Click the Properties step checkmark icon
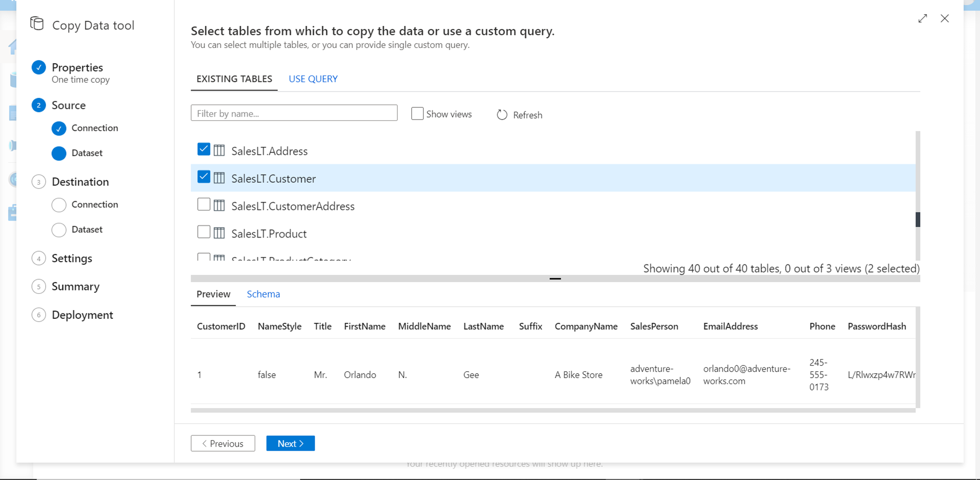Viewport: 980px width, 480px height. [x=39, y=68]
